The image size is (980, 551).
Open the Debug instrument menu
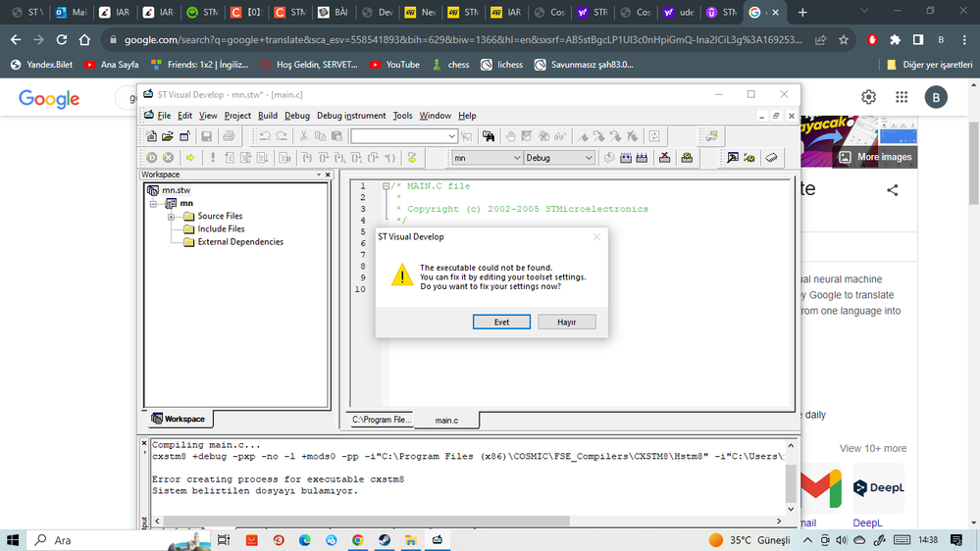click(351, 116)
